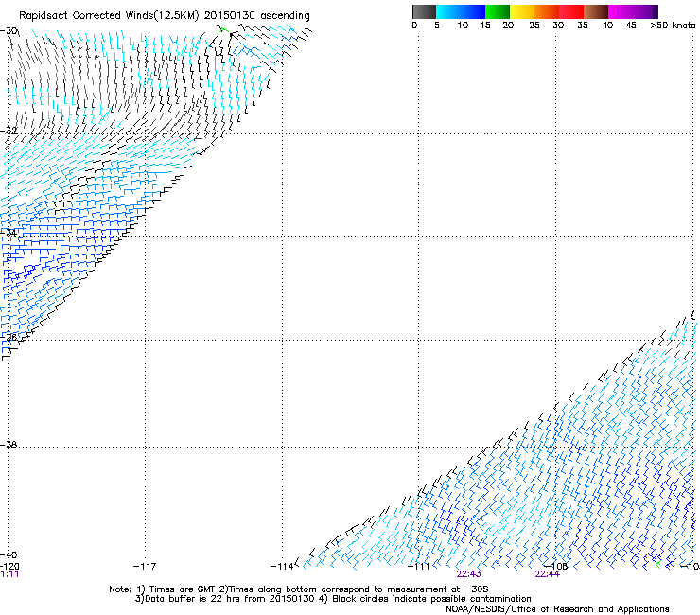Viewport: 700px width, 615px height.
Task: Click the legend label '25'
Action: click(x=534, y=26)
